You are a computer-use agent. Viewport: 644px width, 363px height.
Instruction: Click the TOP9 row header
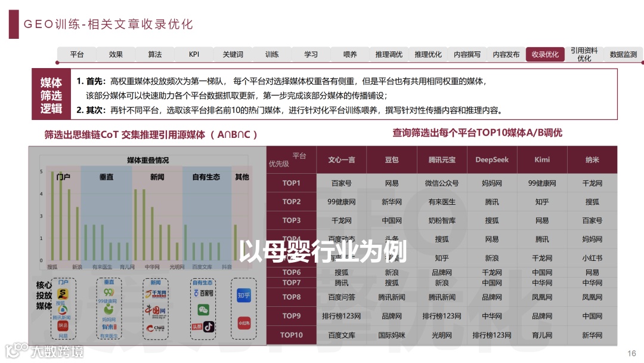pyautogui.click(x=291, y=316)
